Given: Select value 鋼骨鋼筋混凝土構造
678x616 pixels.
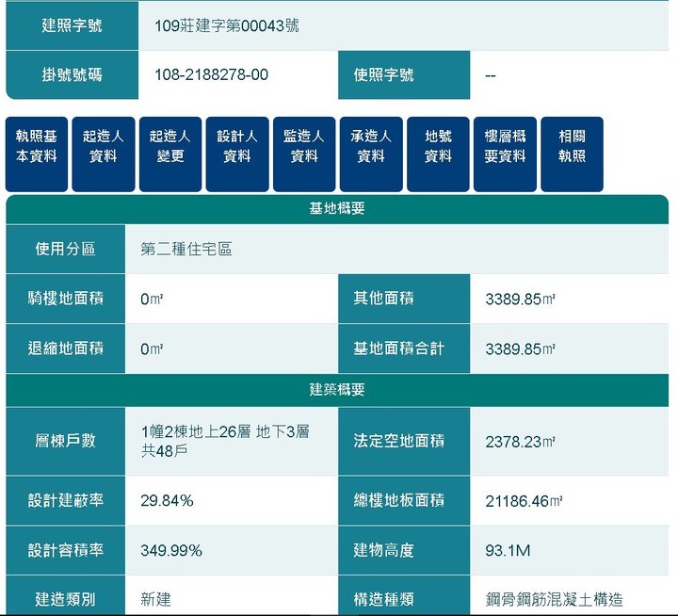Looking at the screenshot, I should (x=555, y=600).
